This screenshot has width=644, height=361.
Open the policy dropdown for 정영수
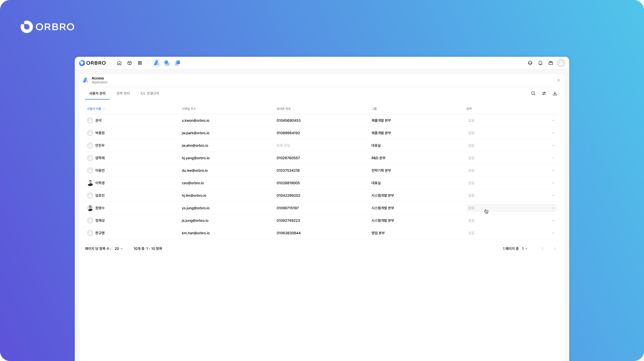click(x=511, y=208)
